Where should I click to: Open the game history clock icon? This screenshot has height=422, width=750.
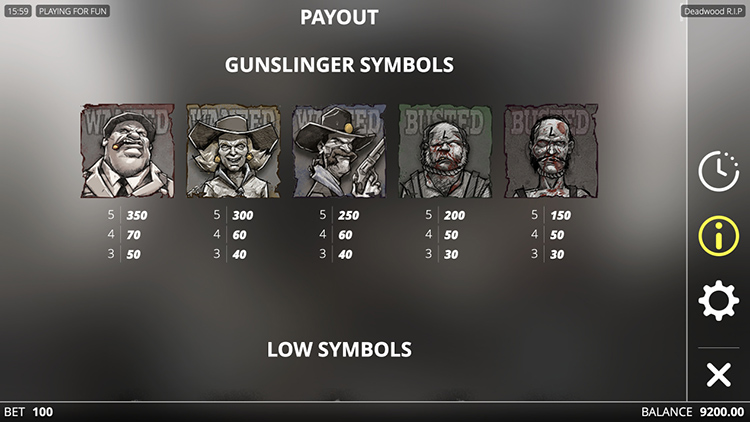click(718, 171)
